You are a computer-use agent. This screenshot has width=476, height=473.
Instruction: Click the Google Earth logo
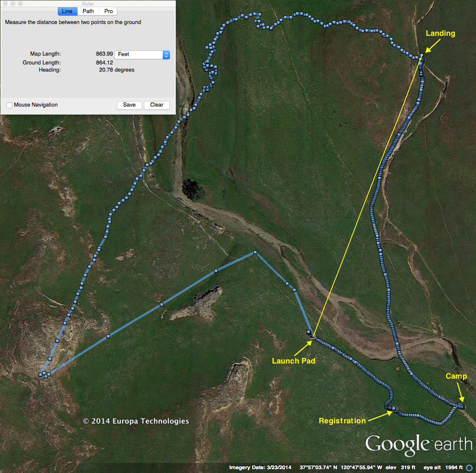pyautogui.click(x=418, y=445)
